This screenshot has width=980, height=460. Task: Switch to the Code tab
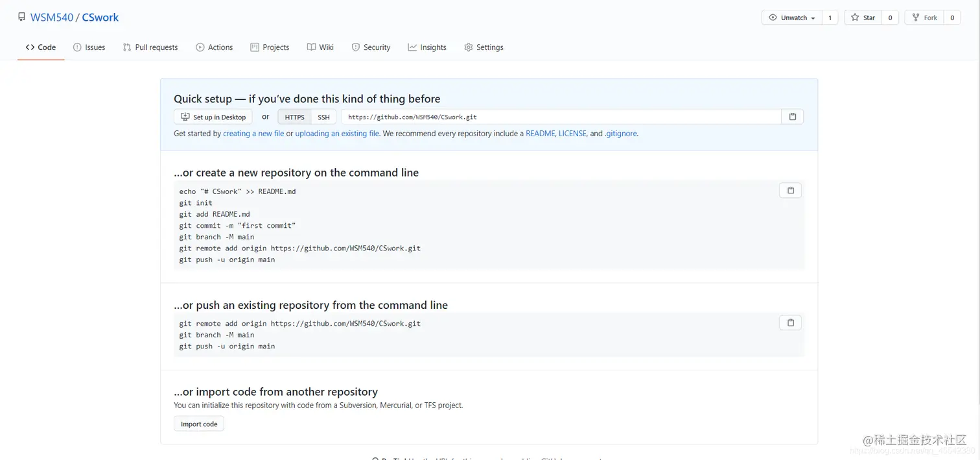tap(41, 47)
